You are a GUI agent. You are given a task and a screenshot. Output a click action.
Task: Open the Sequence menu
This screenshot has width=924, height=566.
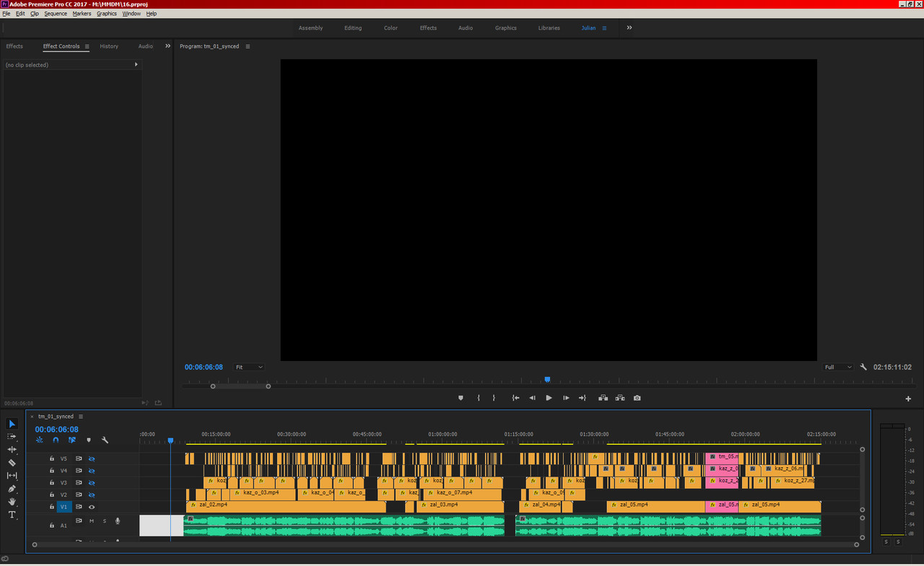coord(56,14)
